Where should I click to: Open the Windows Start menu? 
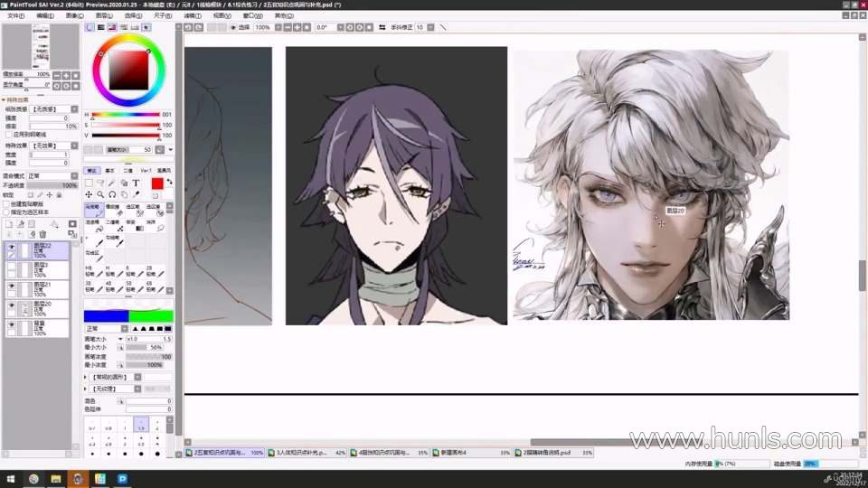tap(11, 479)
